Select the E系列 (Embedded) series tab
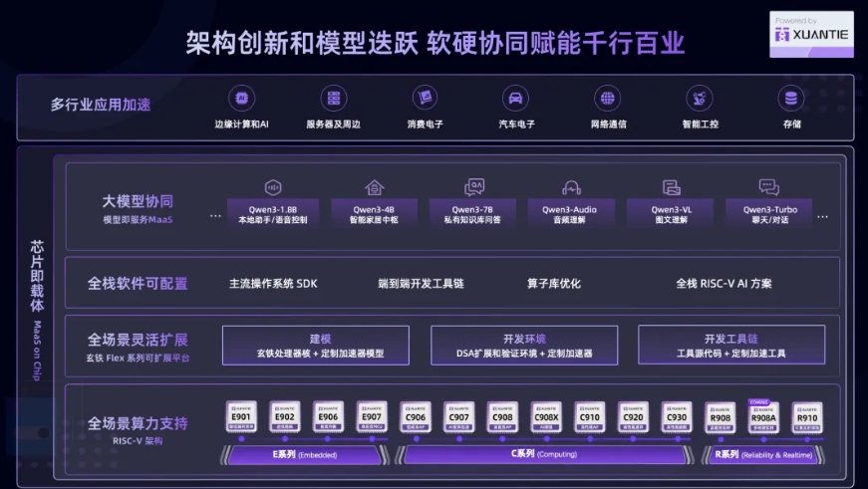 [306, 454]
